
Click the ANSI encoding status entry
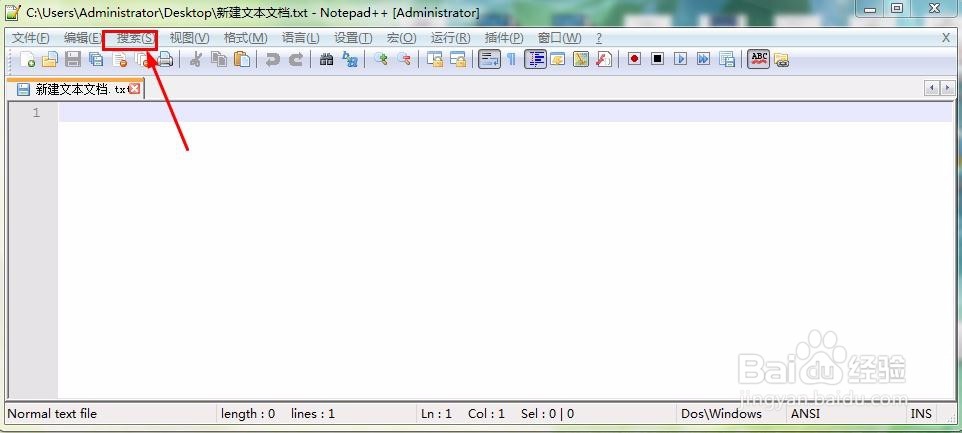(x=806, y=414)
